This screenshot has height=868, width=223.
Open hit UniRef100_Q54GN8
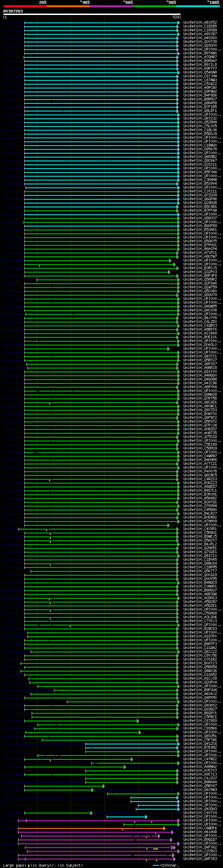pyautogui.click(x=200, y=72)
